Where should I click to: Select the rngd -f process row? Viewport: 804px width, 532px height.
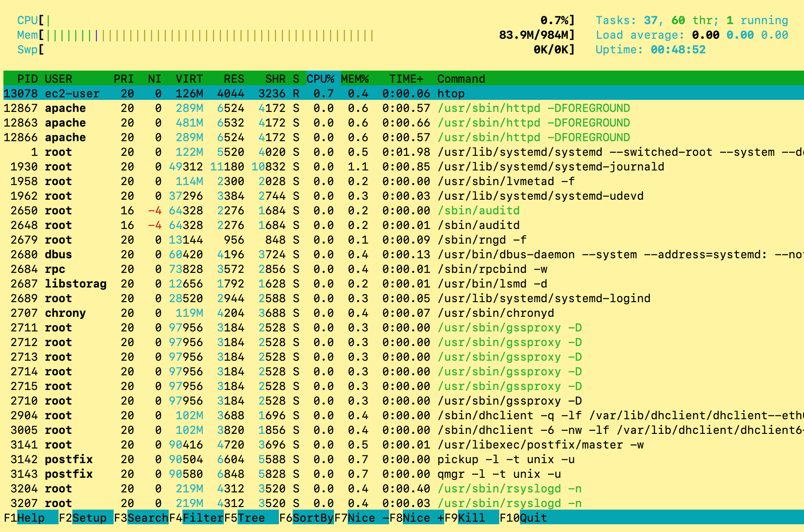click(404, 240)
